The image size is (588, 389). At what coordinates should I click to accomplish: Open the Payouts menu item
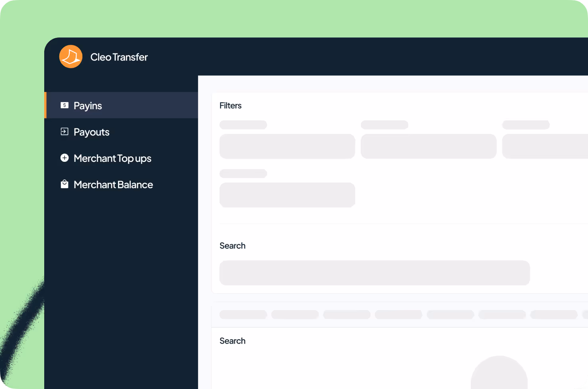[x=121, y=132]
